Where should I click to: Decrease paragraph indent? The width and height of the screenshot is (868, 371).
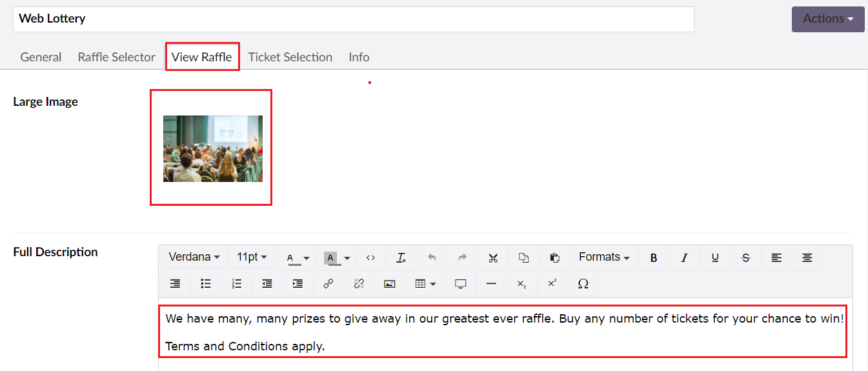pos(267,283)
